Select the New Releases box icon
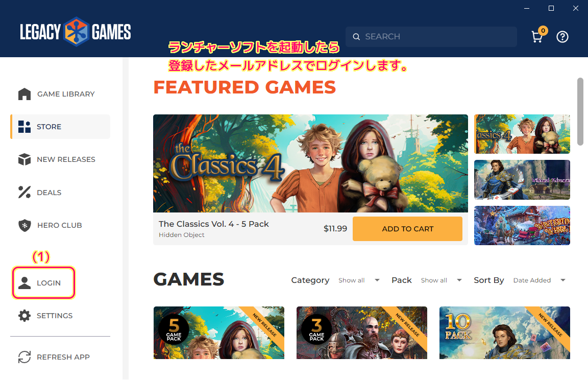Image resolution: width=588 pixels, height=380 pixels. click(24, 159)
